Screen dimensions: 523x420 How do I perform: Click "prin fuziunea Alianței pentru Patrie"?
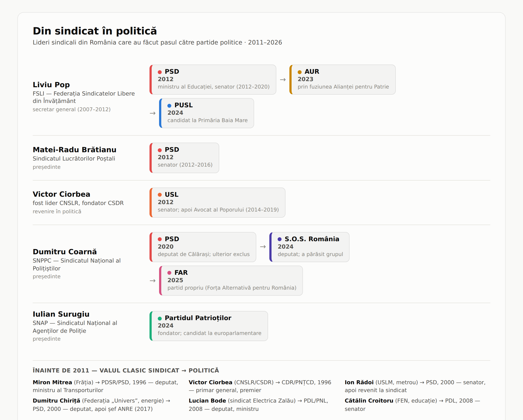click(x=343, y=87)
